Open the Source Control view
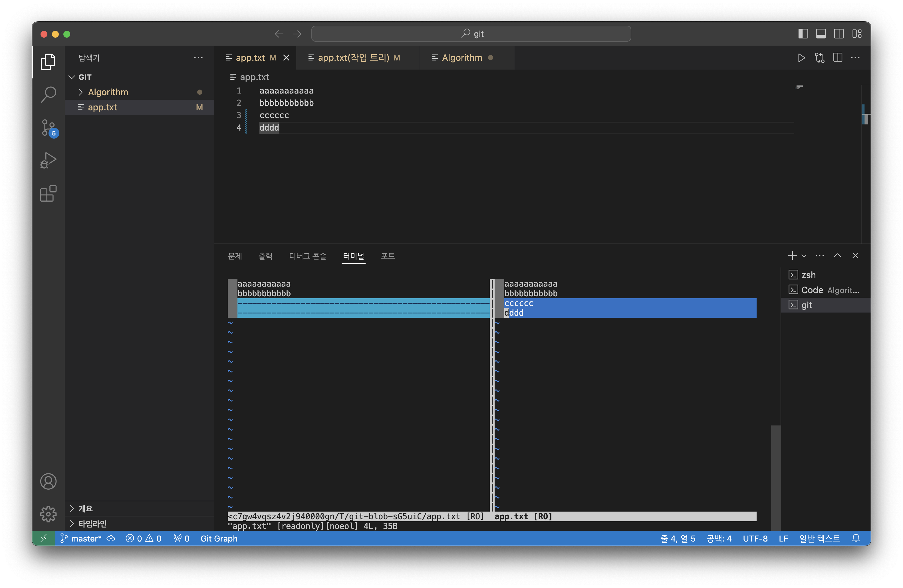The width and height of the screenshot is (903, 588). [48, 127]
